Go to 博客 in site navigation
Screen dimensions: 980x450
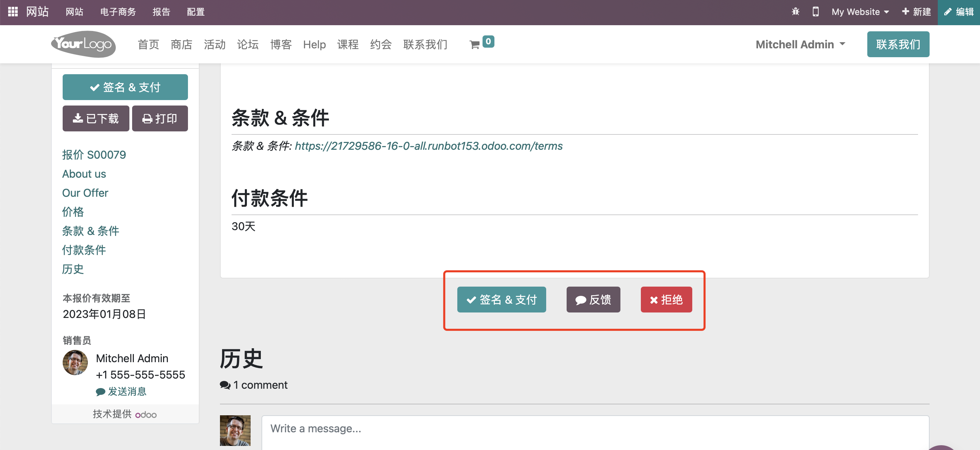[281, 45]
